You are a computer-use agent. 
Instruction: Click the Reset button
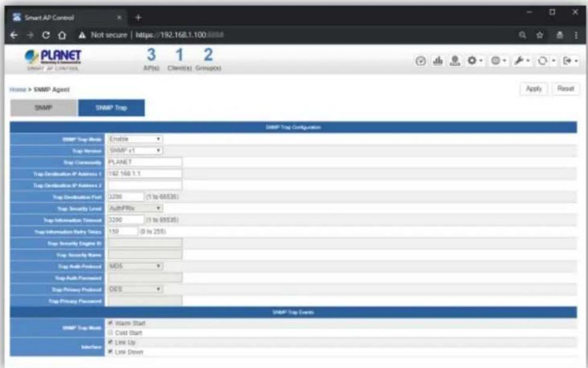pyautogui.click(x=566, y=89)
